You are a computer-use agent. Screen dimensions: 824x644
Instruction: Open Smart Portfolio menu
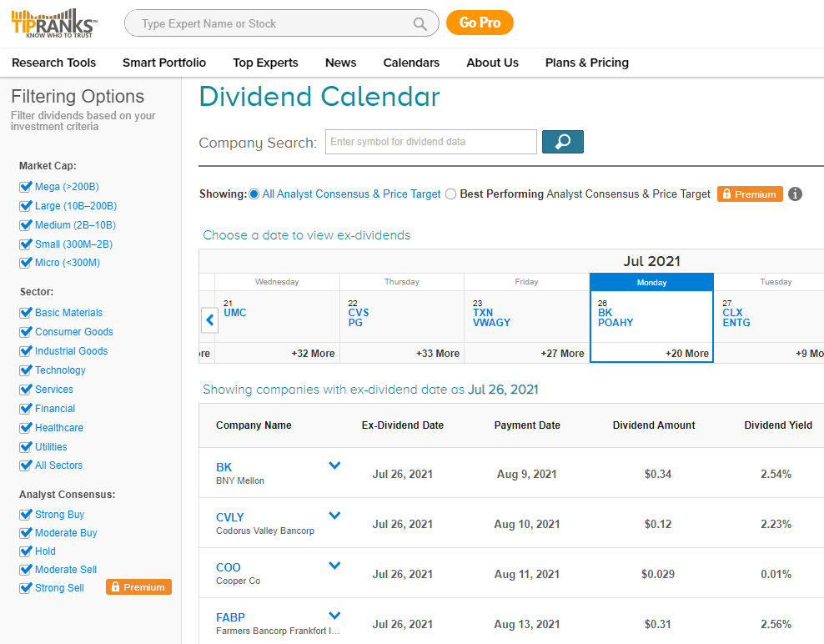pyautogui.click(x=164, y=63)
